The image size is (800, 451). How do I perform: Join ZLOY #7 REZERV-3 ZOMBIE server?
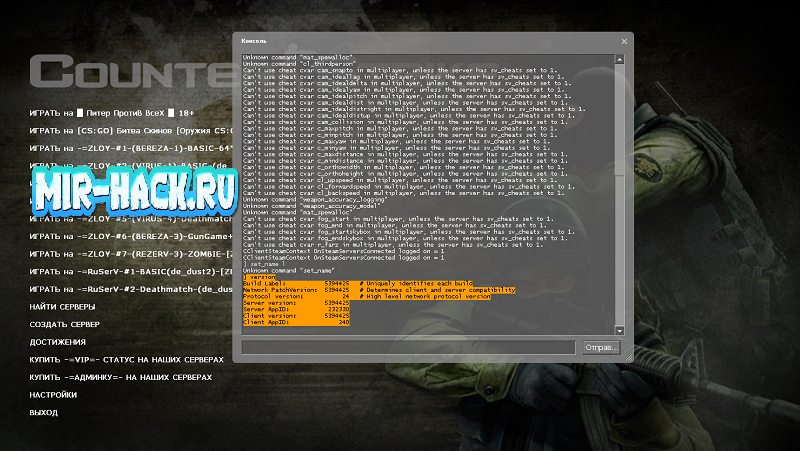[130, 254]
